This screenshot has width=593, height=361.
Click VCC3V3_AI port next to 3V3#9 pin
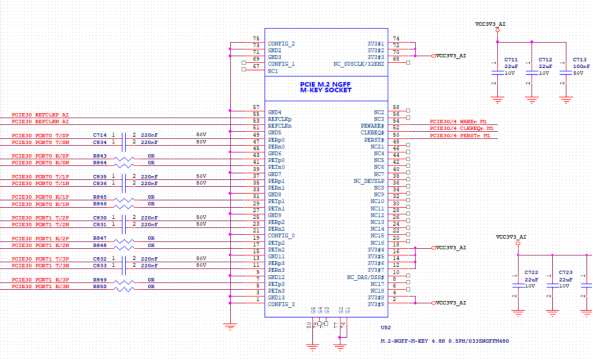coord(449,303)
